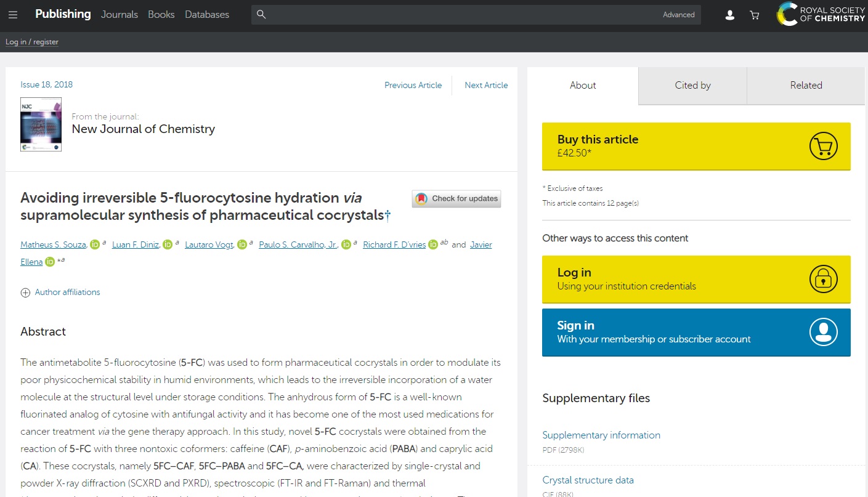
Task: Click the Buy this article button
Action: pyautogui.click(x=696, y=146)
